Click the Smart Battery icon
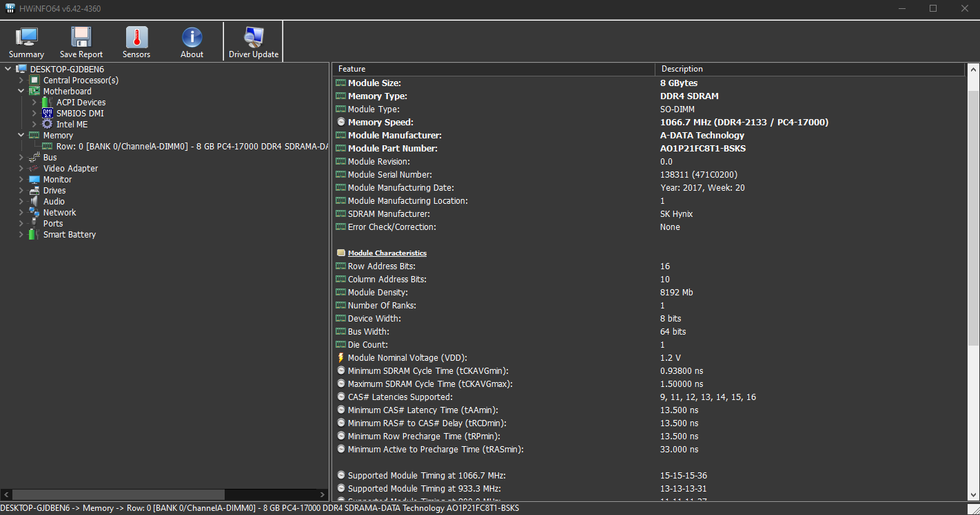 tap(34, 234)
